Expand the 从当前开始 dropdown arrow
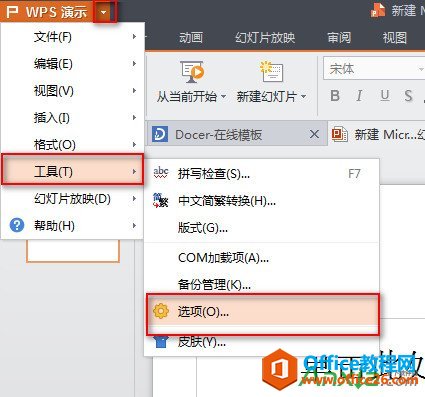This screenshot has width=425, height=397. (x=223, y=97)
